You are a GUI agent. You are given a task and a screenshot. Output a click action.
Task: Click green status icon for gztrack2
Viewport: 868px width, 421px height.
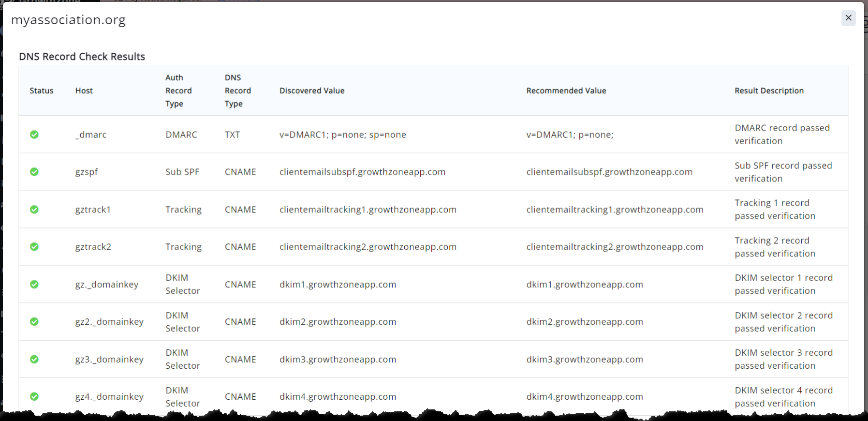click(x=34, y=247)
